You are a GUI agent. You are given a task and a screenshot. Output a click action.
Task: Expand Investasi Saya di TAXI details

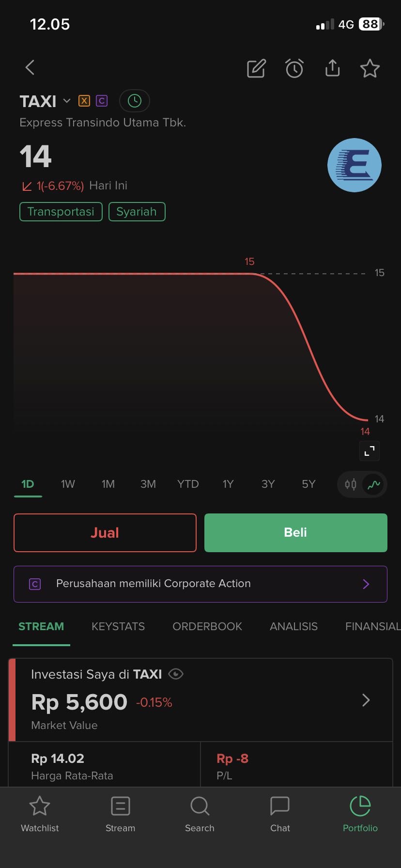click(x=366, y=700)
